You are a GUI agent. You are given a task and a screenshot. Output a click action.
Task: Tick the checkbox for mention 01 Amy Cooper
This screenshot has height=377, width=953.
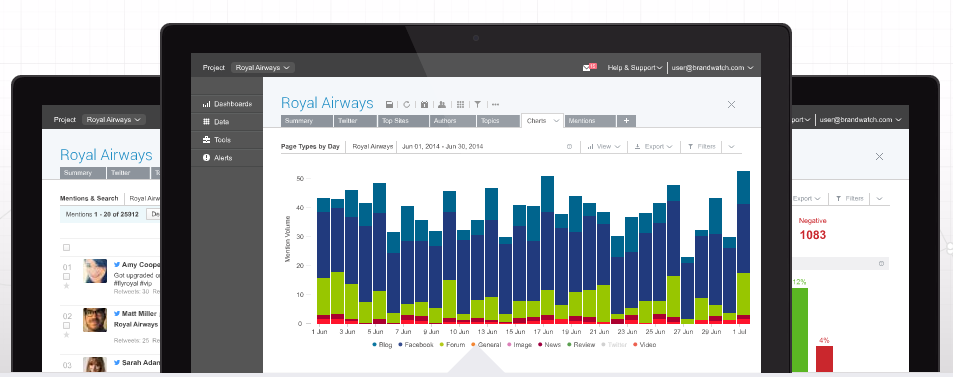(66, 276)
